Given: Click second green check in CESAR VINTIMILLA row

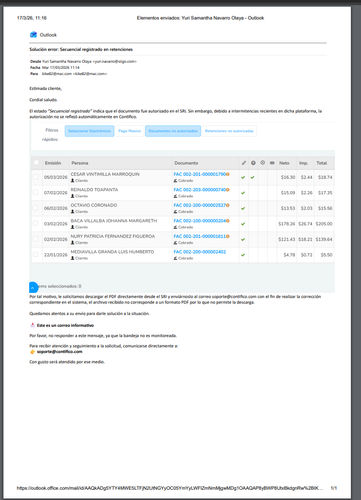Looking at the screenshot, I should click(252, 177).
